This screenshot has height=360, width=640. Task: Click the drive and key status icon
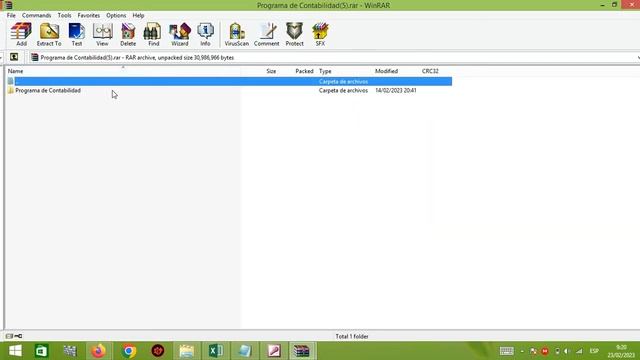pos(14,336)
